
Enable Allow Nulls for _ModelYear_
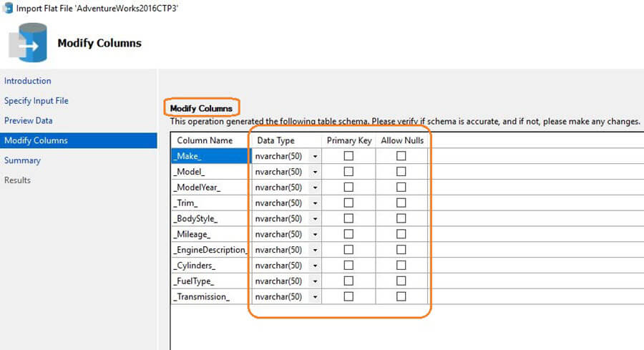pyautogui.click(x=401, y=188)
